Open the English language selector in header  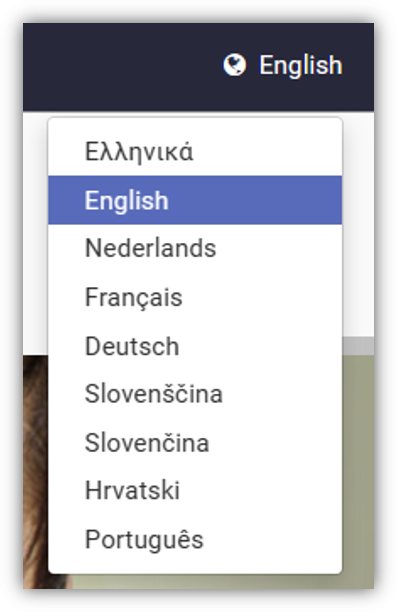(x=283, y=65)
